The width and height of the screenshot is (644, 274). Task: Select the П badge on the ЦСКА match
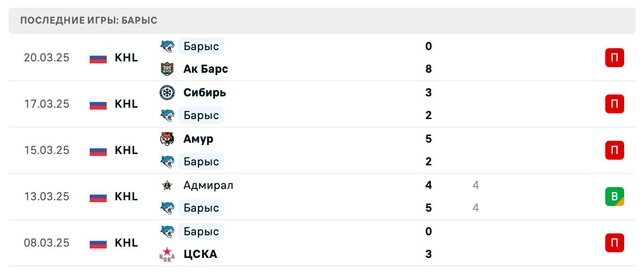tap(614, 243)
